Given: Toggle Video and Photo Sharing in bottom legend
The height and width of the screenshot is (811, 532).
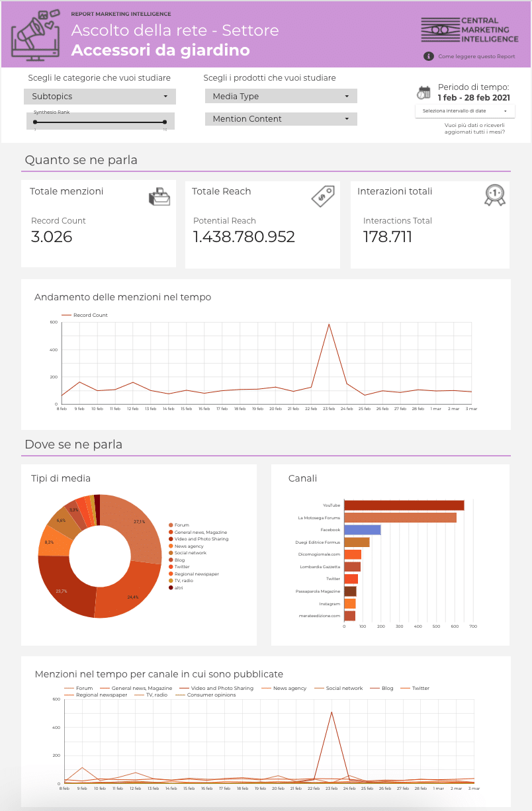Looking at the screenshot, I should click(x=221, y=689).
